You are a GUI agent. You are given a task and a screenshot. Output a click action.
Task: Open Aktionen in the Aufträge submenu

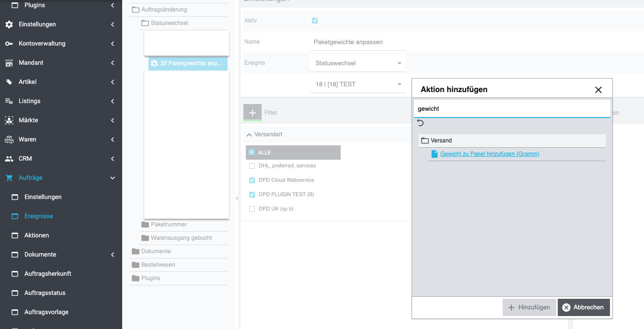36,235
